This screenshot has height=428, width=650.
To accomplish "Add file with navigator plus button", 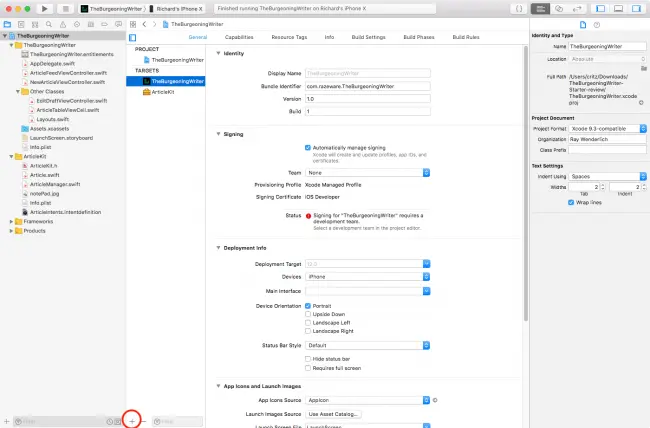I will tap(6, 421).
